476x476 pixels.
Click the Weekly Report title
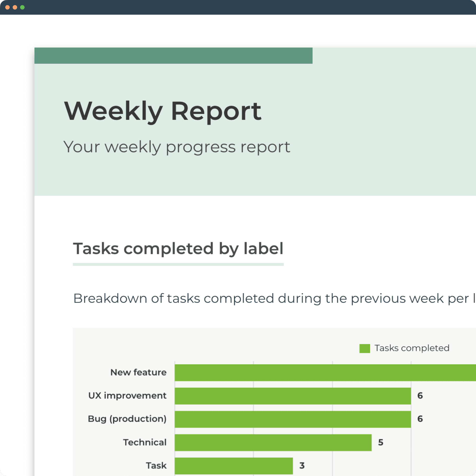click(163, 112)
